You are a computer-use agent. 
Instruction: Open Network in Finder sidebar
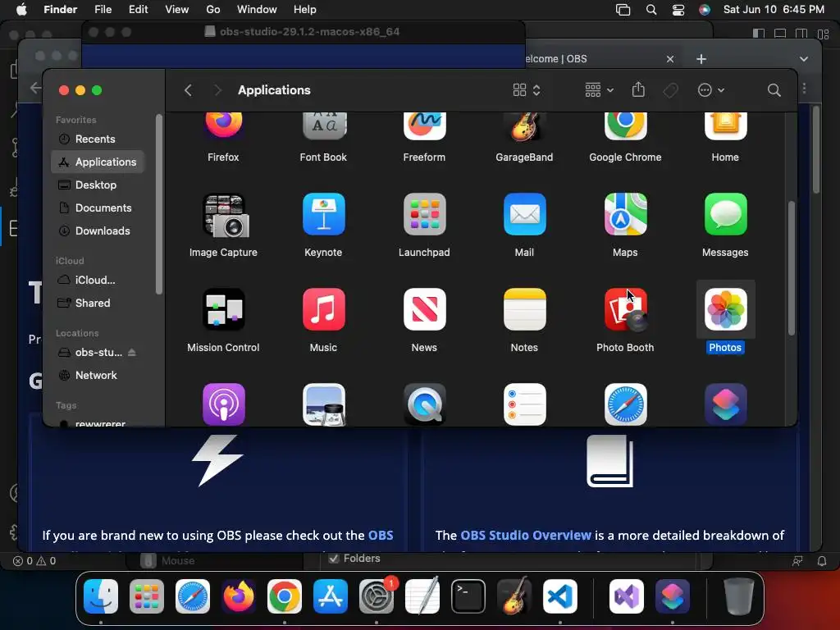click(98, 376)
